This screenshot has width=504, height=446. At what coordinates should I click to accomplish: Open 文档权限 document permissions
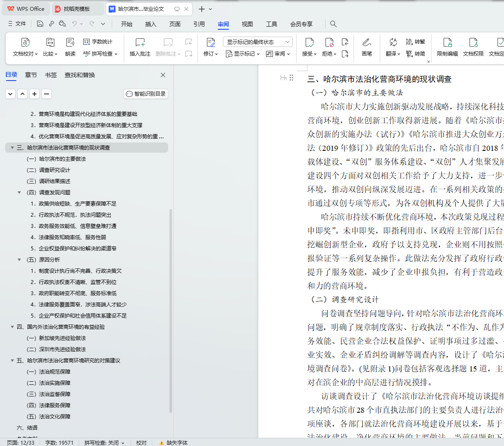(x=473, y=47)
